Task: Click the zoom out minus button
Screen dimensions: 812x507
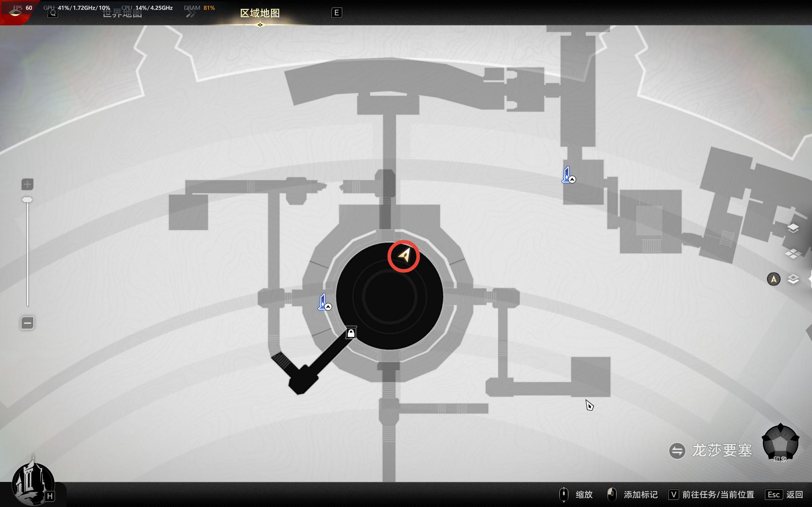Action: (28, 323)
